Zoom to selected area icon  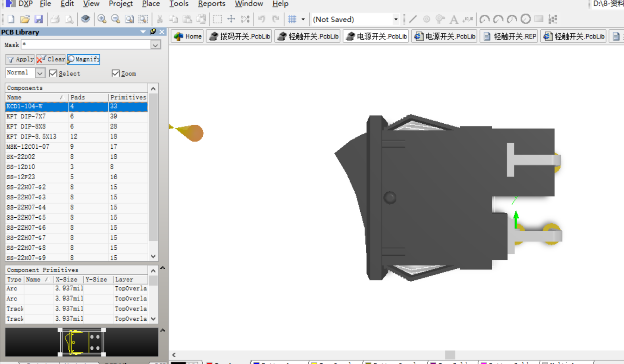click(143, 19)
